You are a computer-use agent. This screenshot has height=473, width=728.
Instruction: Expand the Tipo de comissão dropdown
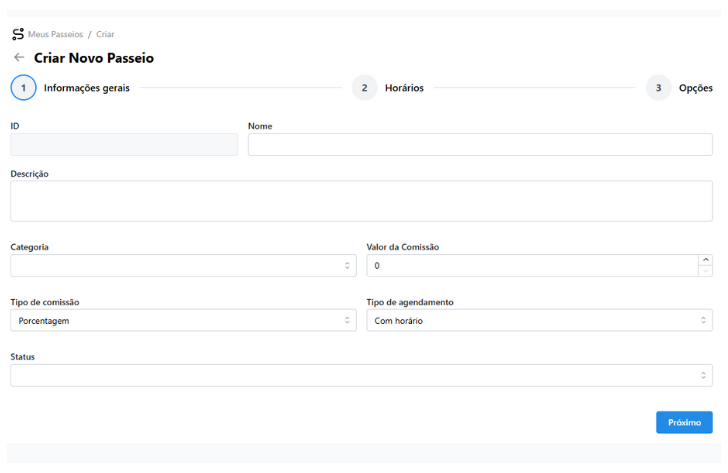click(183, 321)
